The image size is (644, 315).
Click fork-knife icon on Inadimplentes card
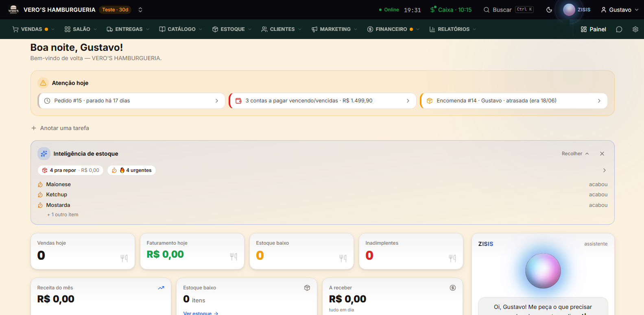point(452,258)
